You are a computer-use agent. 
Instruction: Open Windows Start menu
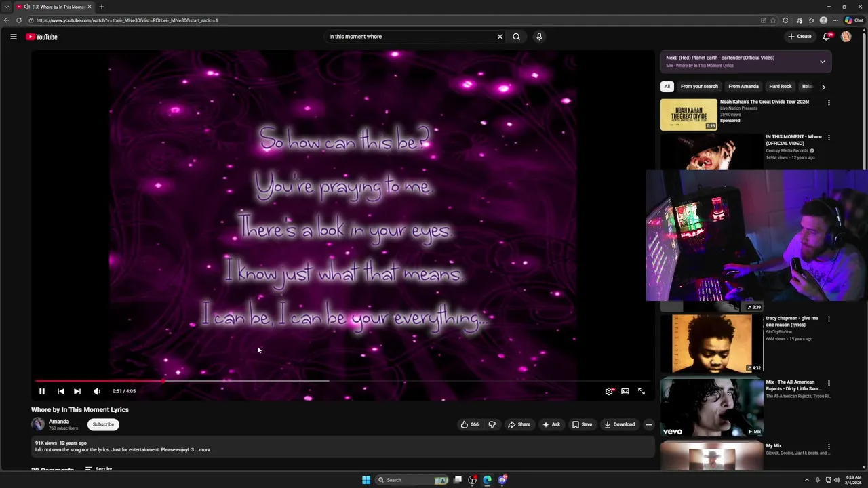click(x=366, y=480)
